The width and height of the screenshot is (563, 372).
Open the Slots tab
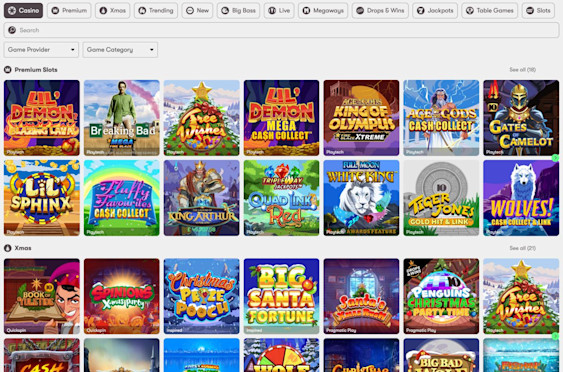point(538,10)
